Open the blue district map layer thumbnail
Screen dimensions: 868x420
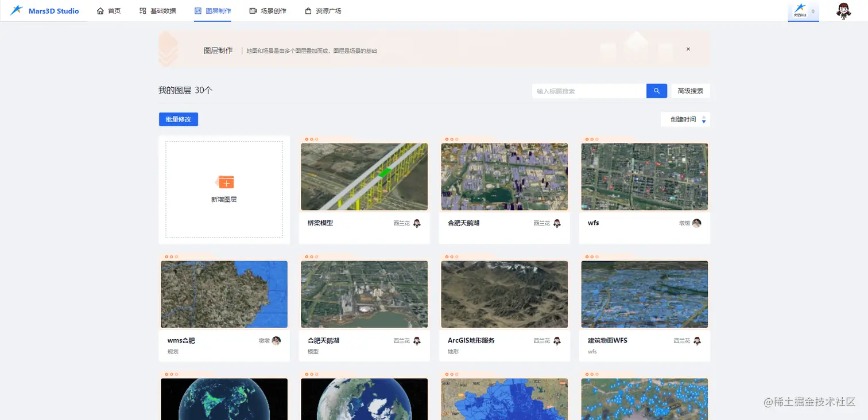click(x=505, y=399)
